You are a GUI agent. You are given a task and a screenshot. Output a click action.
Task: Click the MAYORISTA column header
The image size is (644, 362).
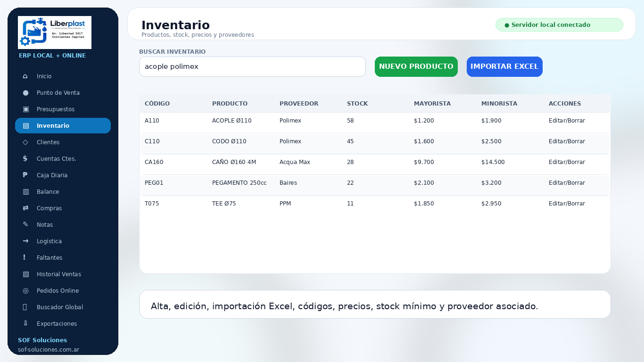point(432,104)
